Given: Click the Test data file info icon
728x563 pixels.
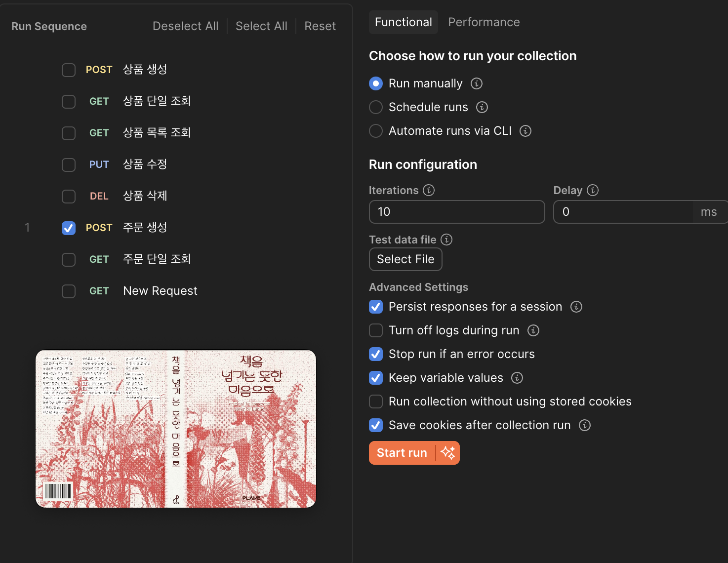Looking at the screenshot, I should pyautogui.click(x=446, y=240).
